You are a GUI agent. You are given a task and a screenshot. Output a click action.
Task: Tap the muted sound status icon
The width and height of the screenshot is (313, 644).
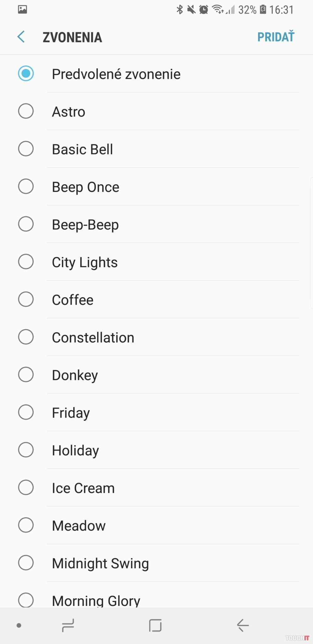(x=191, y=9)
